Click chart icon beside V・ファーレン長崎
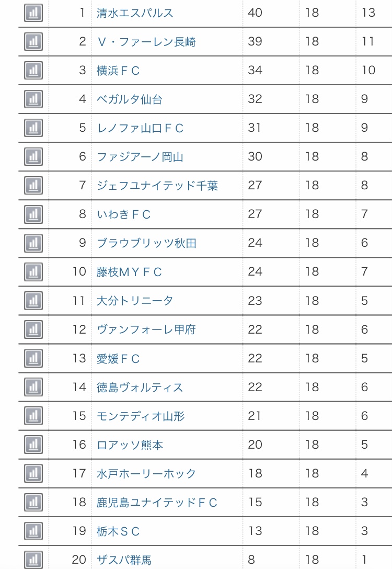 coord(33,41)
